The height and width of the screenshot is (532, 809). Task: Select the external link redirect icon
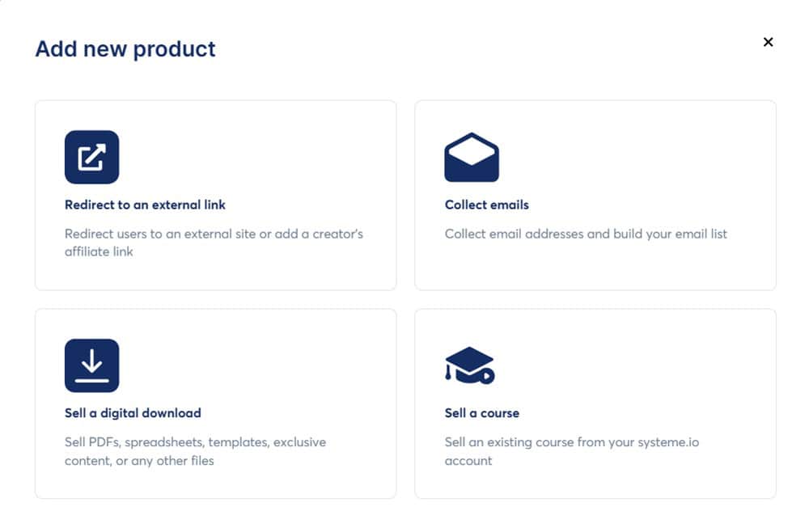click(91, 156)
